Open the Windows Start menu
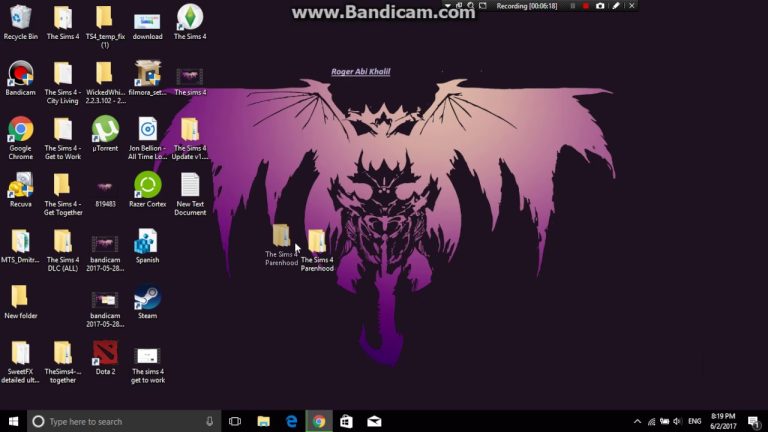The image size is (768, 432). (14, 421)
